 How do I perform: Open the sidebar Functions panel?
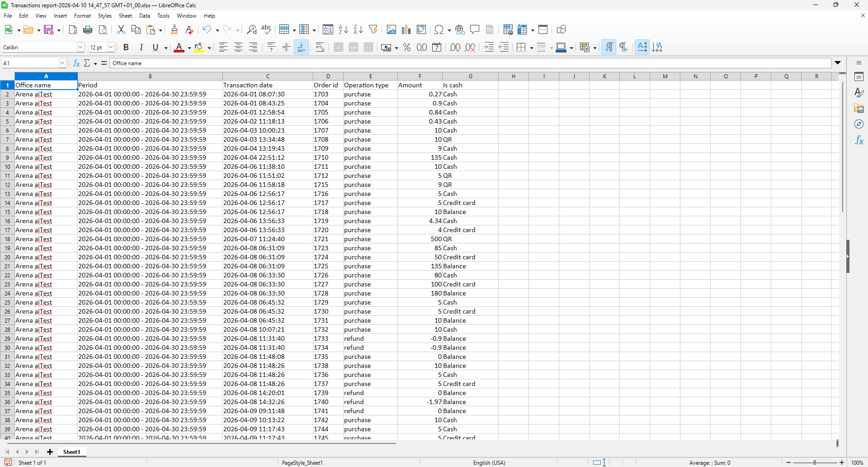(x=859, y=141)
